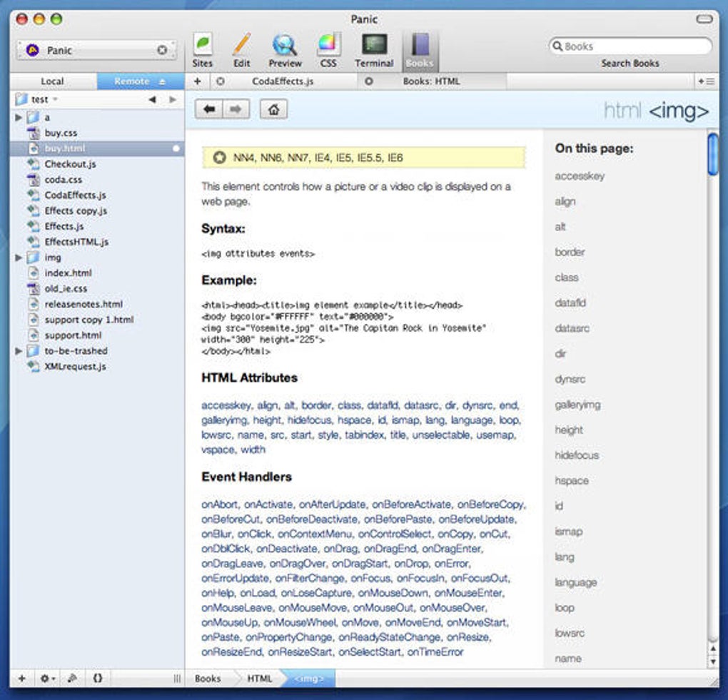Eject the Remote connection

pos(162,81)
